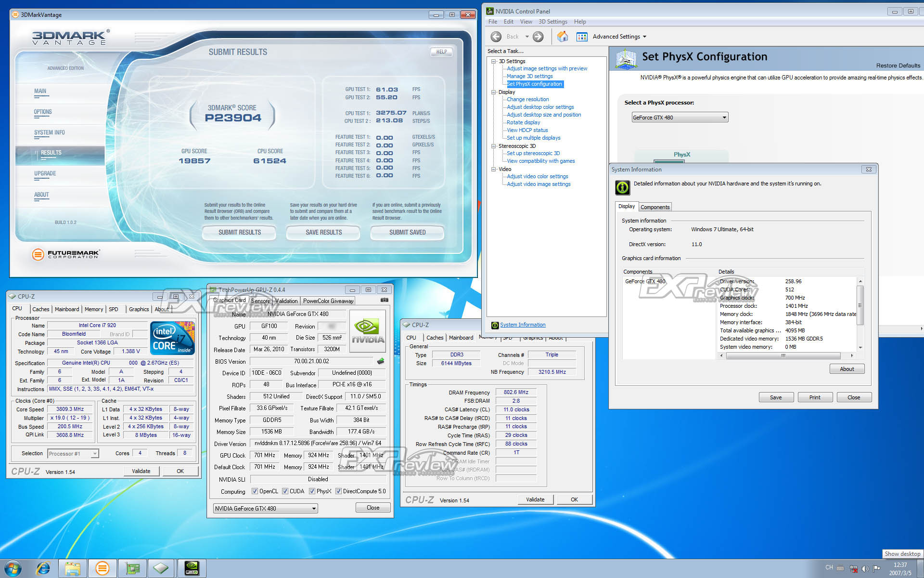
Task: Open the Mainboard tab in CPU-Z memory window
Action: coord(461,338)
